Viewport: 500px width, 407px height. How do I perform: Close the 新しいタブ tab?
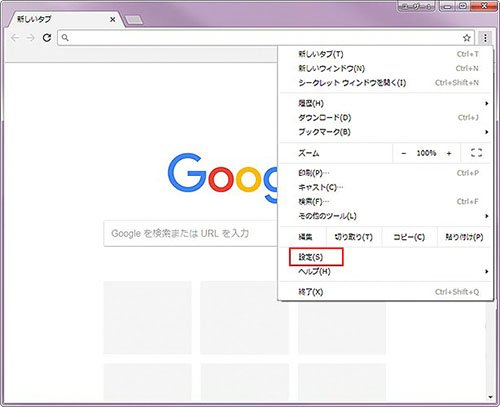point(113,20)
